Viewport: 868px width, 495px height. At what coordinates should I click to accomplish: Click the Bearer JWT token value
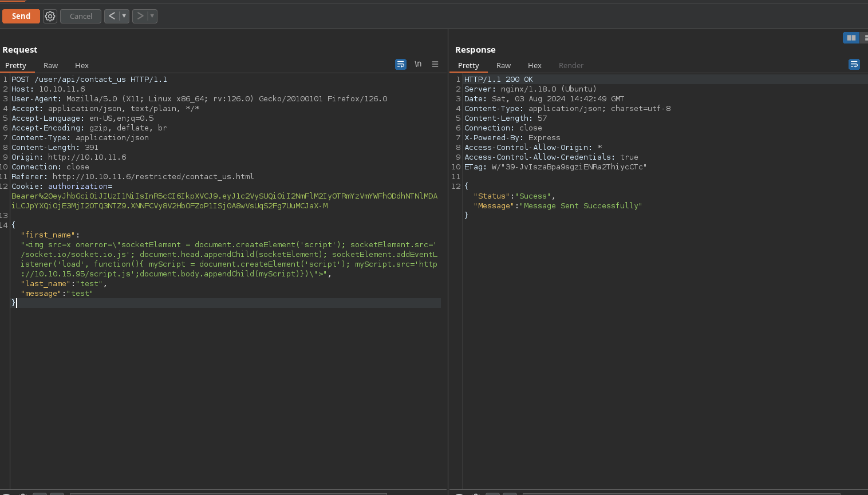click(224, 201)
